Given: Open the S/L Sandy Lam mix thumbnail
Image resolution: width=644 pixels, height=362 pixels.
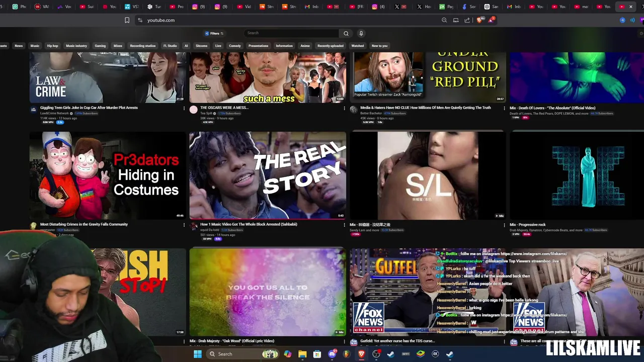Looking at the screenshot, I should coord(428,175).
